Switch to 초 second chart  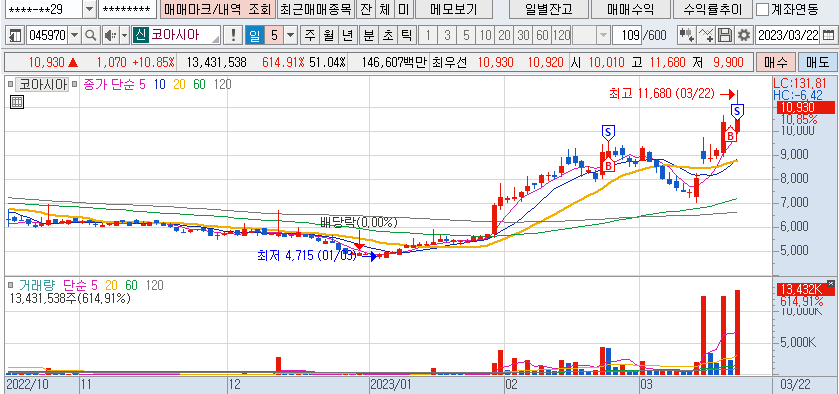[388, 36]
